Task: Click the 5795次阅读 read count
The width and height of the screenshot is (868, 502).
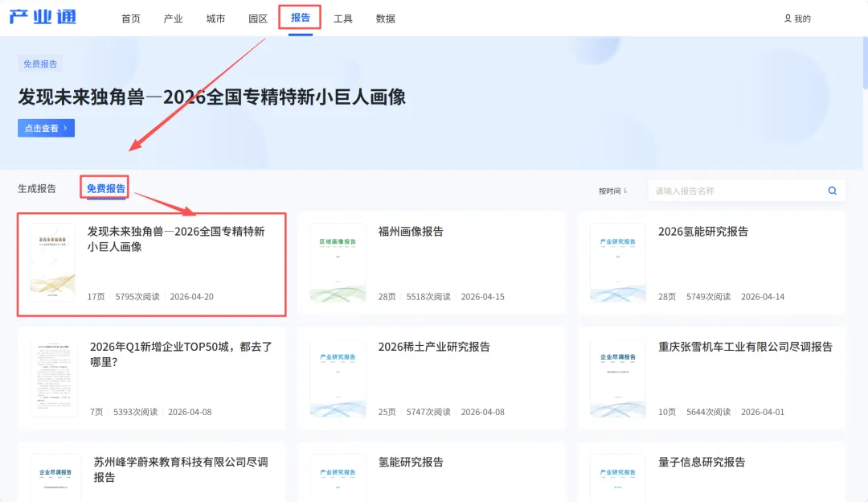Action: (137, 296)
